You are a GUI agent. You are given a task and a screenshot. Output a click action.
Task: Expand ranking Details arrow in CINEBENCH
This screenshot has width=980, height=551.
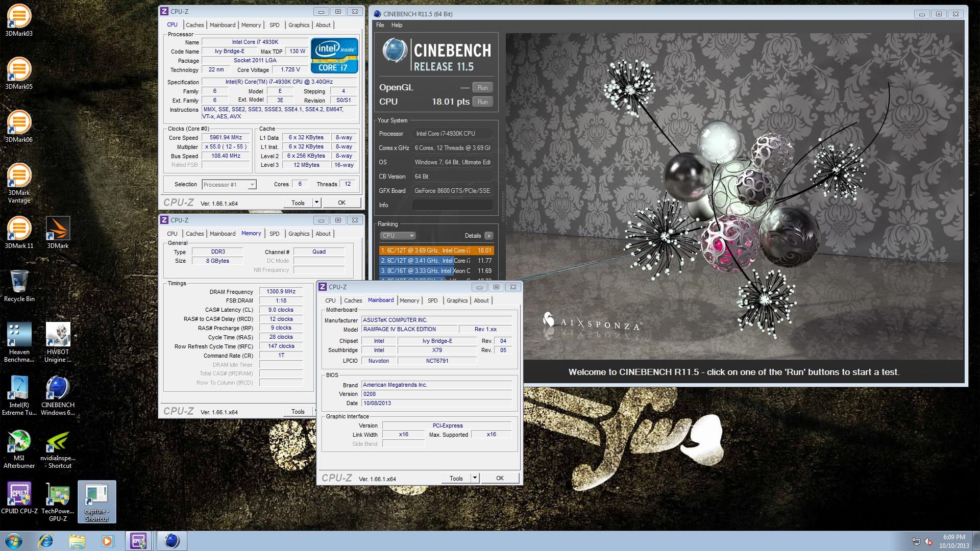[488, 236]
